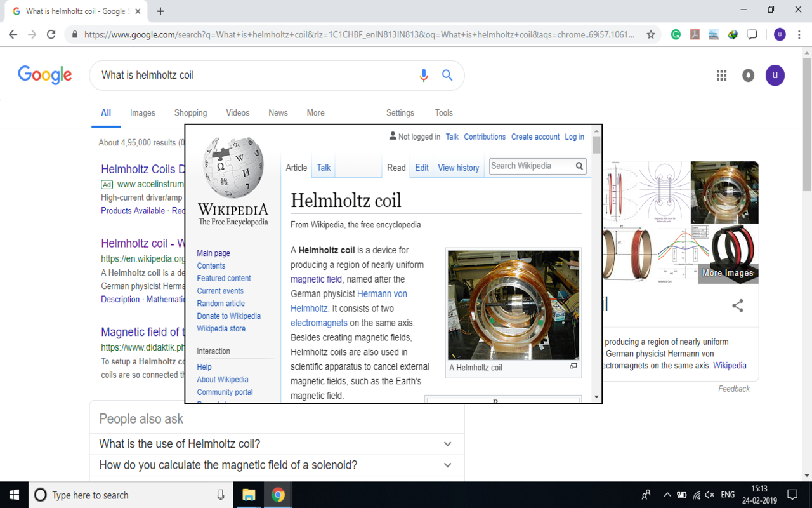This screenshot has width=812, height=508.
Task: Reload the page in Chrome
Action: coord(51,35)
